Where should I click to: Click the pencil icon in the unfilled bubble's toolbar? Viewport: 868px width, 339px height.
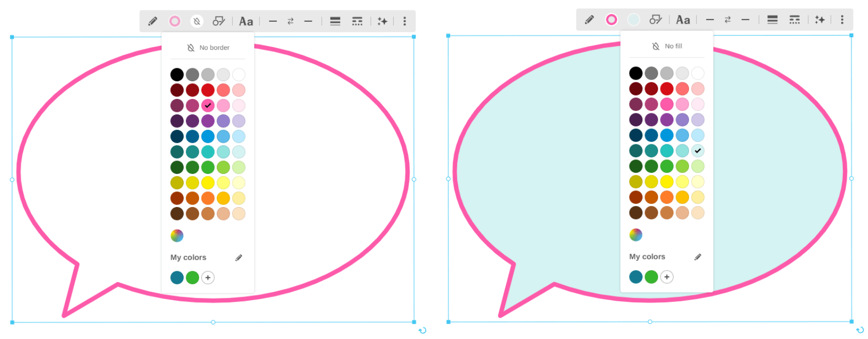[153, 21]
